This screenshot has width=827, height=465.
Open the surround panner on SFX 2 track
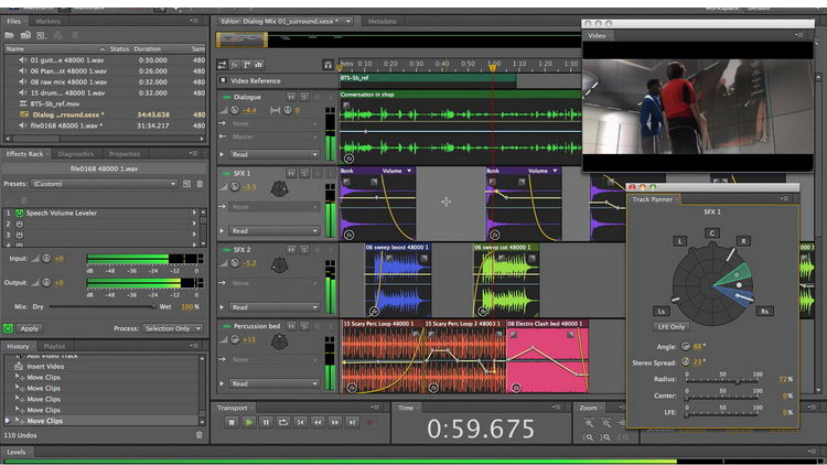tap(280, 265)
